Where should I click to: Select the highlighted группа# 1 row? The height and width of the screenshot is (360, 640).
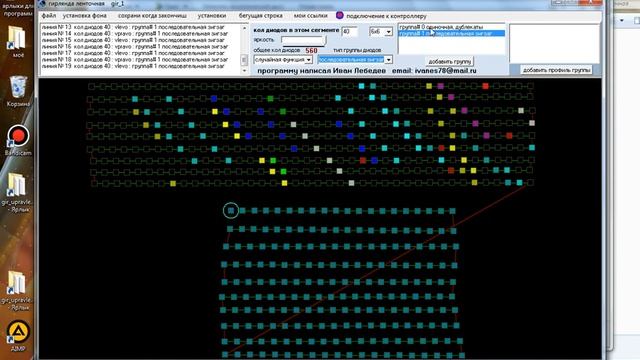451,33
